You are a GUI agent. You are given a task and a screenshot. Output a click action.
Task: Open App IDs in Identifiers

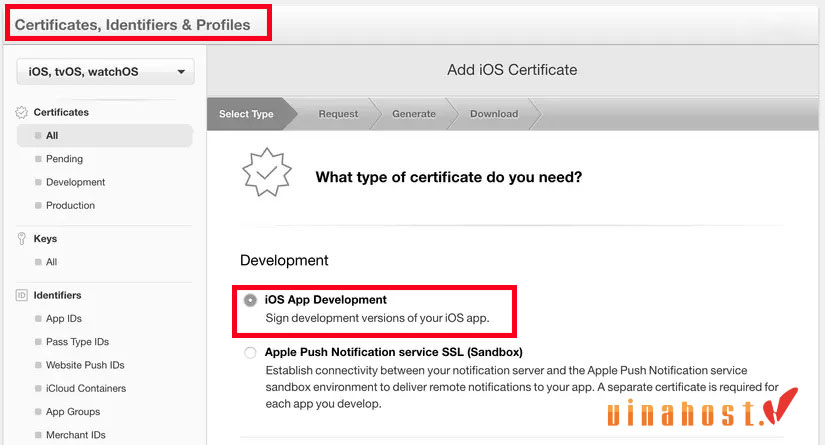point(64,318)
